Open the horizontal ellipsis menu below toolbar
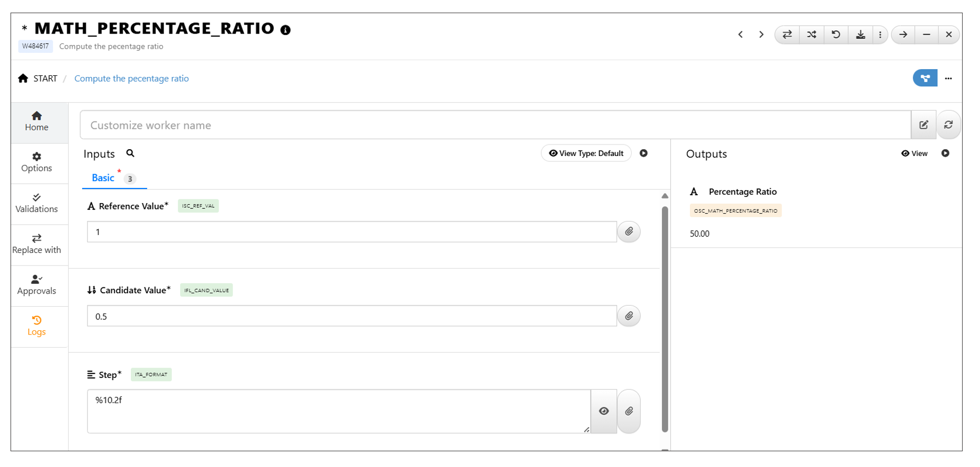This screenshot has height=467, width=980. [948, 79]
